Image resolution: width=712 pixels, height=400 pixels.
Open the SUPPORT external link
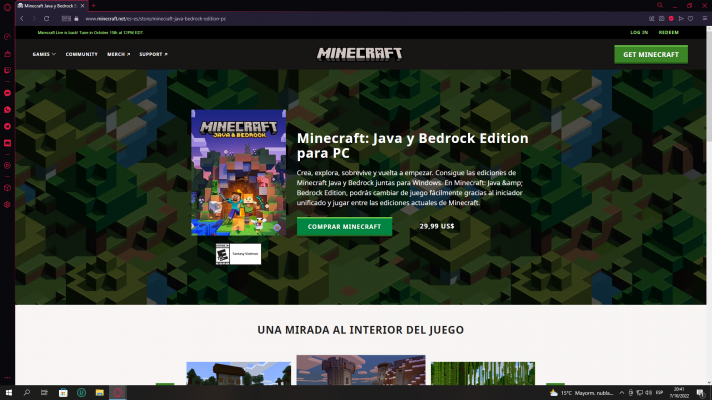click(x=153, y=54)
